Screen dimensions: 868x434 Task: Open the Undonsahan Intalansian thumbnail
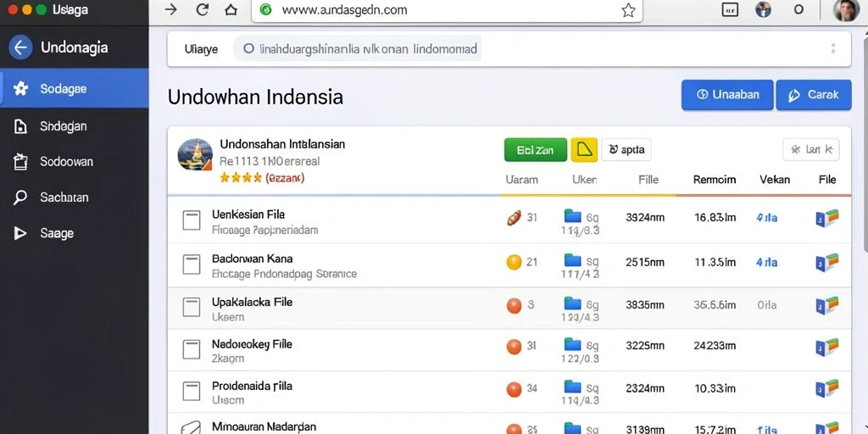coord(195,154)
